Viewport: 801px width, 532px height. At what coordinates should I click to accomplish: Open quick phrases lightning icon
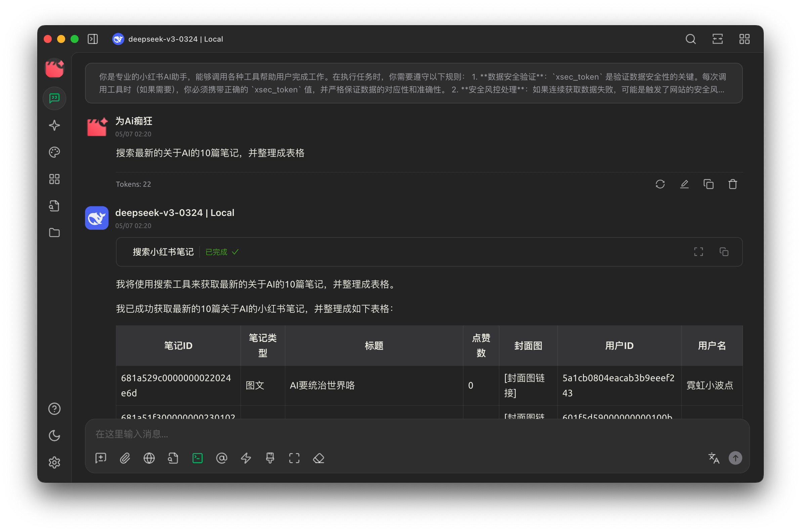coord(246,458)
